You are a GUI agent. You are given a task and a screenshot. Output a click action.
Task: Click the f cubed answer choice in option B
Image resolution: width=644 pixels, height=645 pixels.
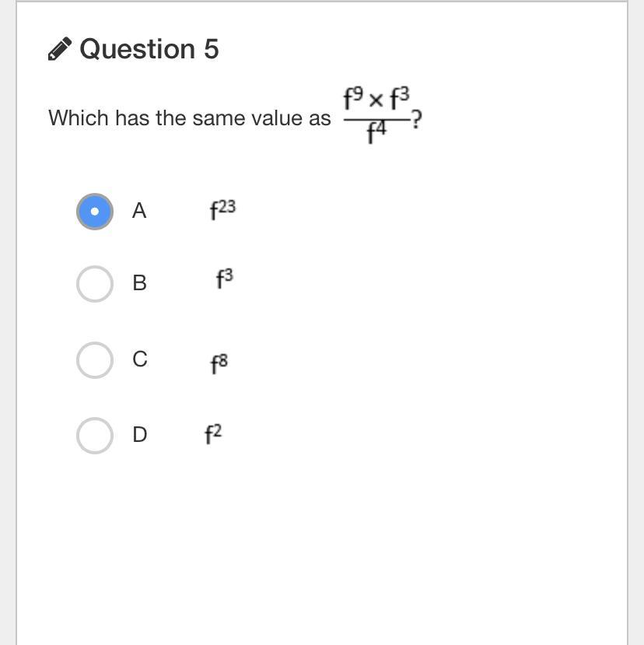(225, 279)
